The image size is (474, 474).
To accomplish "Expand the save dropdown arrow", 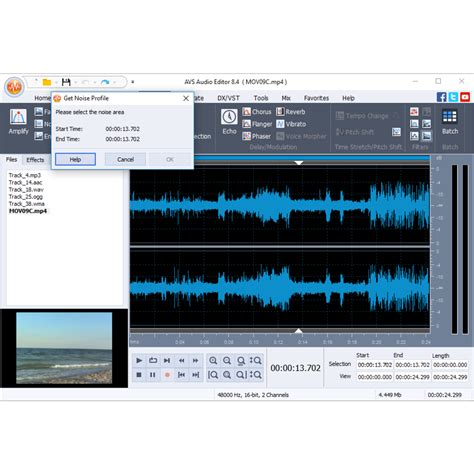I will click(76, 82).
